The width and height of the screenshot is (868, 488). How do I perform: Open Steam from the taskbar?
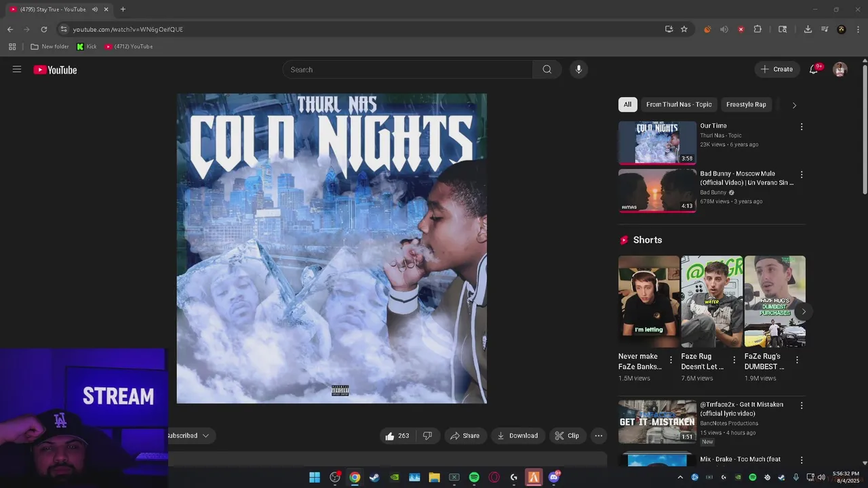374,477
